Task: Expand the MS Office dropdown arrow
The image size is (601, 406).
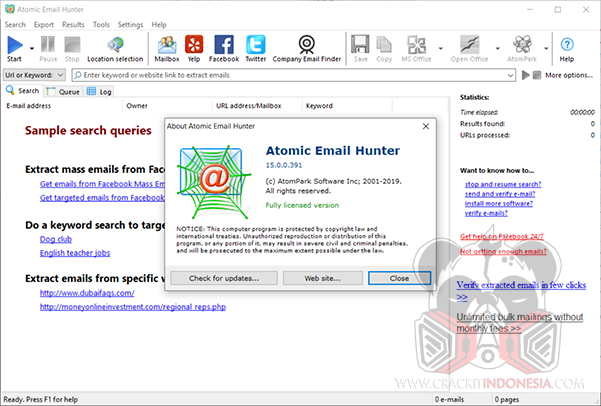Action: click(440, 49)
